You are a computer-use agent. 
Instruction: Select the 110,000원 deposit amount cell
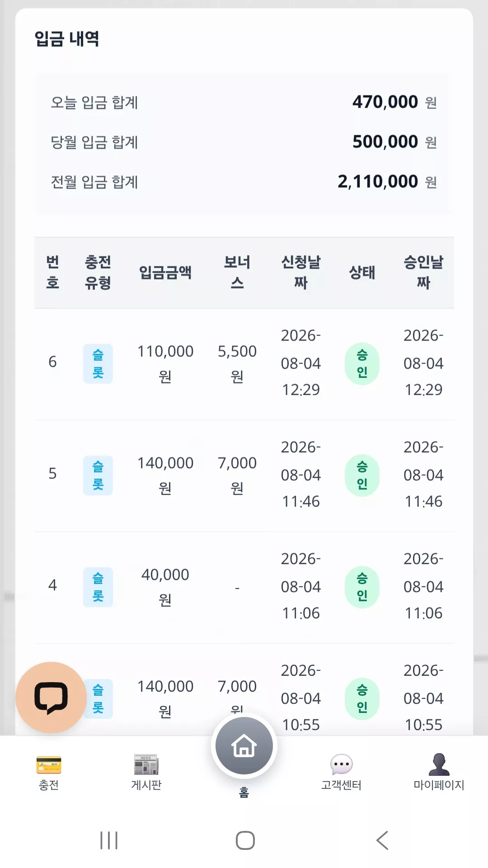[x=165, y=363]
